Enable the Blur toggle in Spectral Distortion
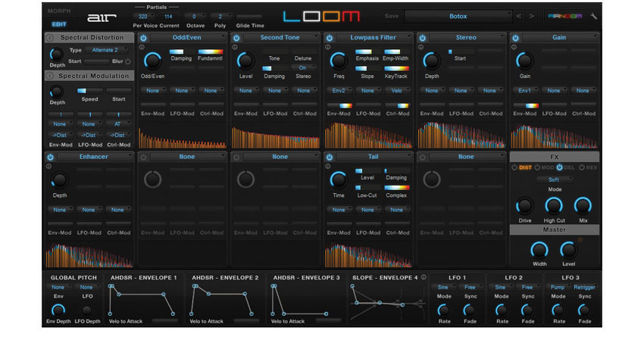This screenshot has width=644, height=362. tap(128, 61)
